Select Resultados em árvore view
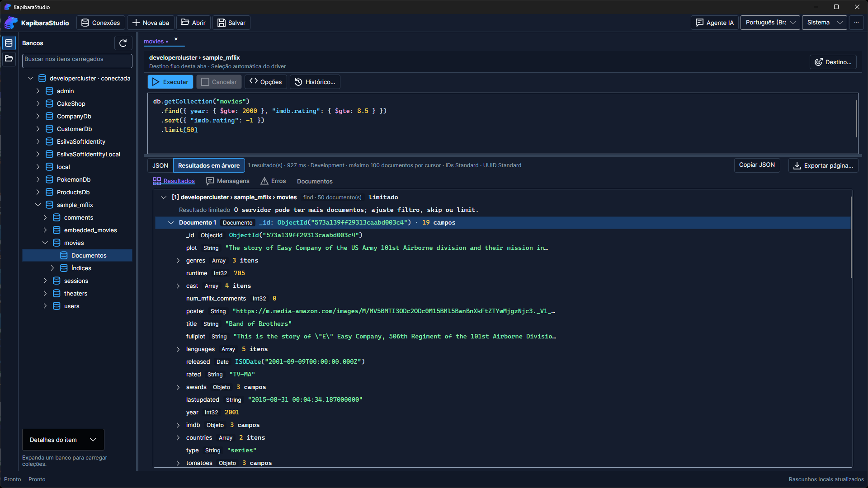Screen dimensions: 868x488 tap(209, 165)
